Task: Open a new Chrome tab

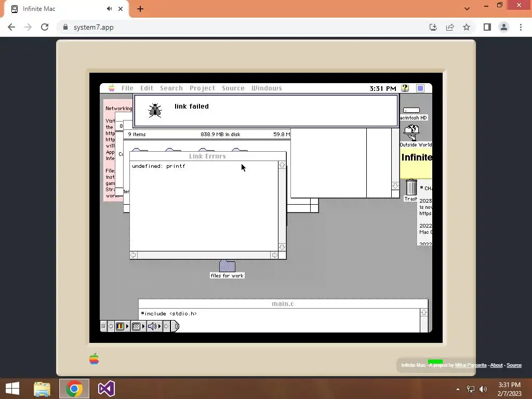Action: tap(140, 9)
